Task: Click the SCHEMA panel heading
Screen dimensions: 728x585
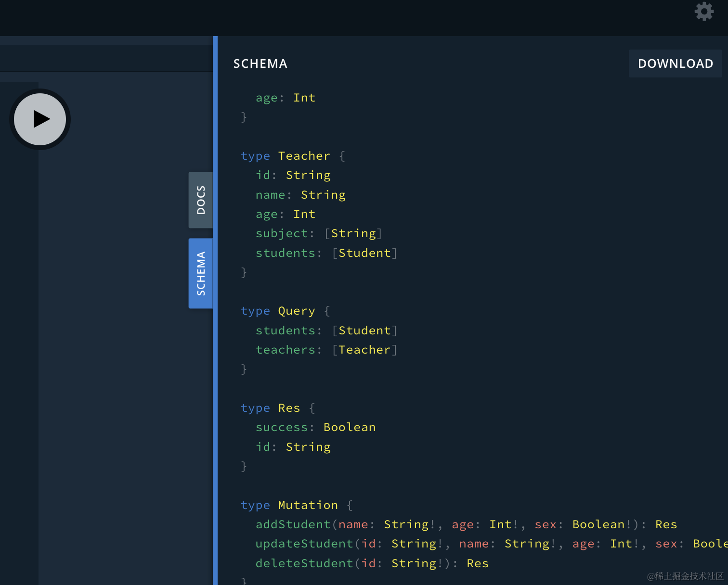Action: click(x=260, y=64)
